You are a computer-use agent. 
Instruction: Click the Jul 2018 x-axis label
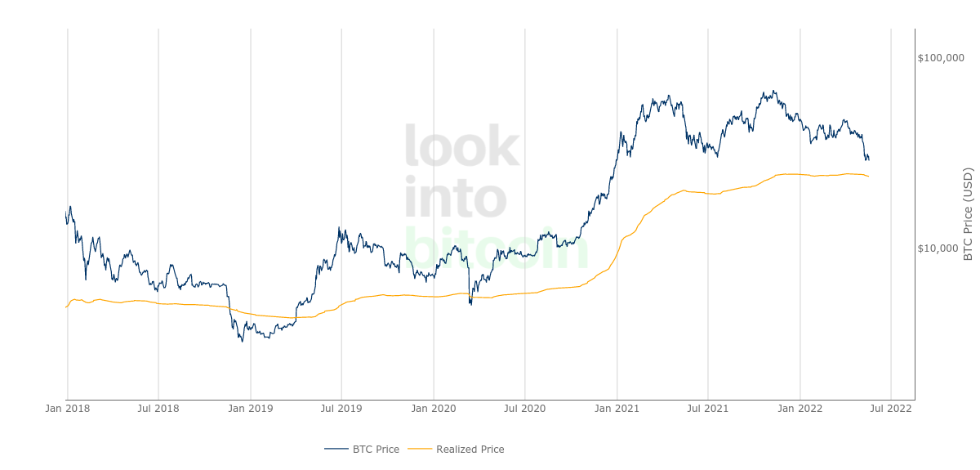click(158, 408)
